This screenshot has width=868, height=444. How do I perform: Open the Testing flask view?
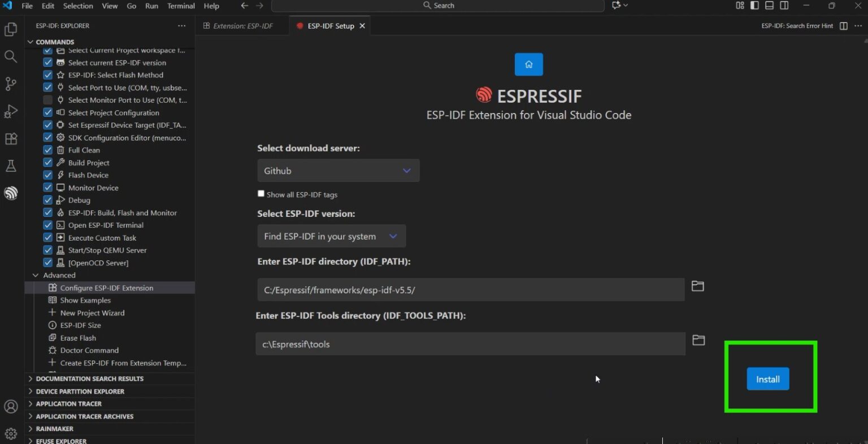click(x=11, y=166)
